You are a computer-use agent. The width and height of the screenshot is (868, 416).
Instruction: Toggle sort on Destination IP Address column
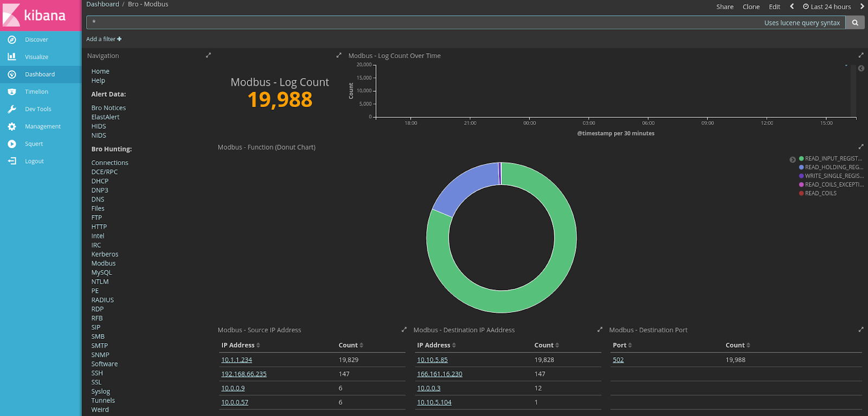pos(454,345)
